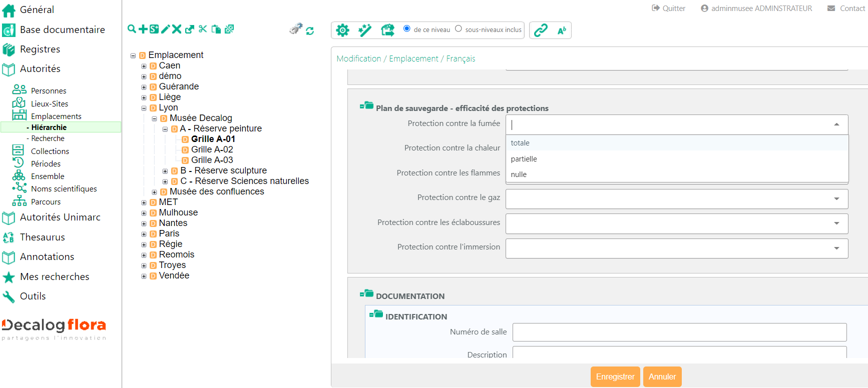Click the green plus add icon

(143, 29)
